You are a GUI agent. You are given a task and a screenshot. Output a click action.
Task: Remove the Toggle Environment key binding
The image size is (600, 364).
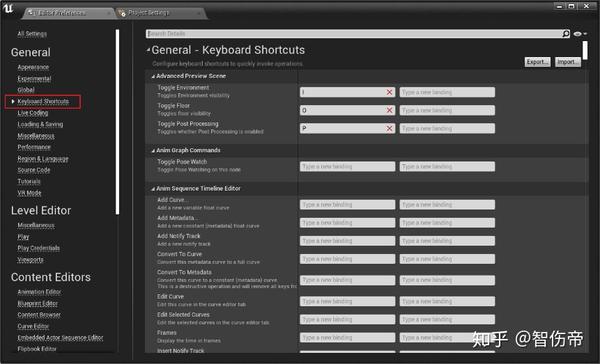tap(389, 92)
